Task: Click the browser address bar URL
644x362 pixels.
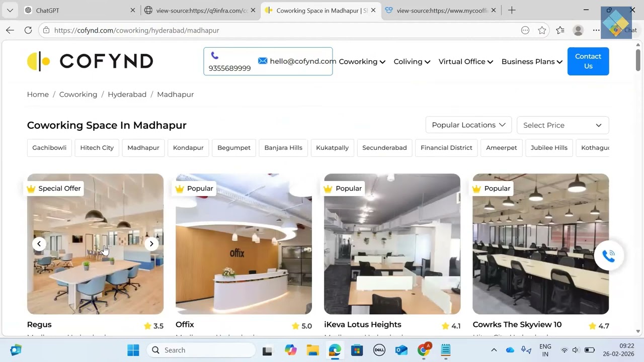Action: [137, 30]
